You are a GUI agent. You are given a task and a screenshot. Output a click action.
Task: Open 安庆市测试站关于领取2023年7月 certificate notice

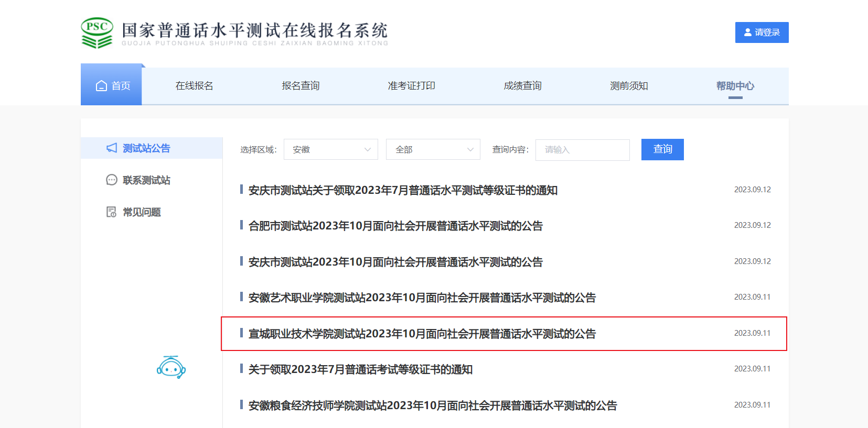[x=403, y=190]
